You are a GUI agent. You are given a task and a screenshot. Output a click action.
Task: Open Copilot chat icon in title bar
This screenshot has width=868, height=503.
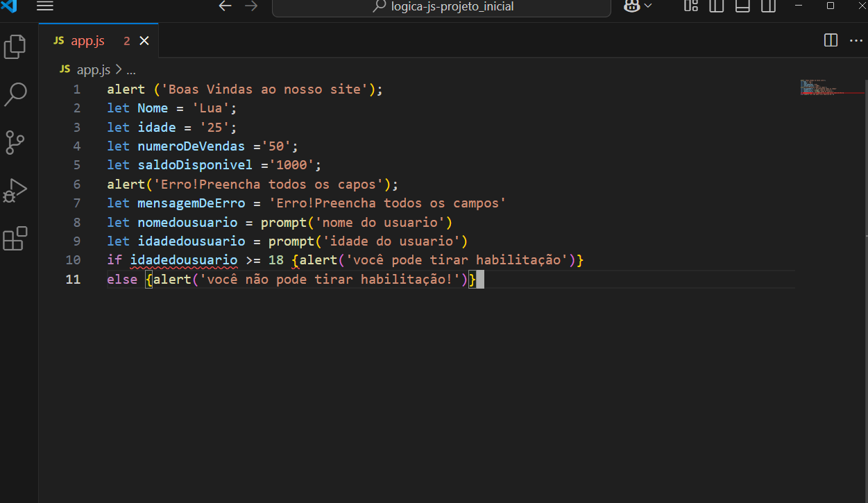click(632, 6)
